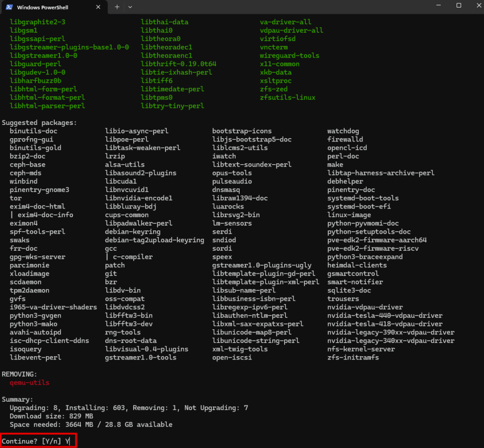
Task: Click the exim4-doc-info suggested package
Action: 45,215
